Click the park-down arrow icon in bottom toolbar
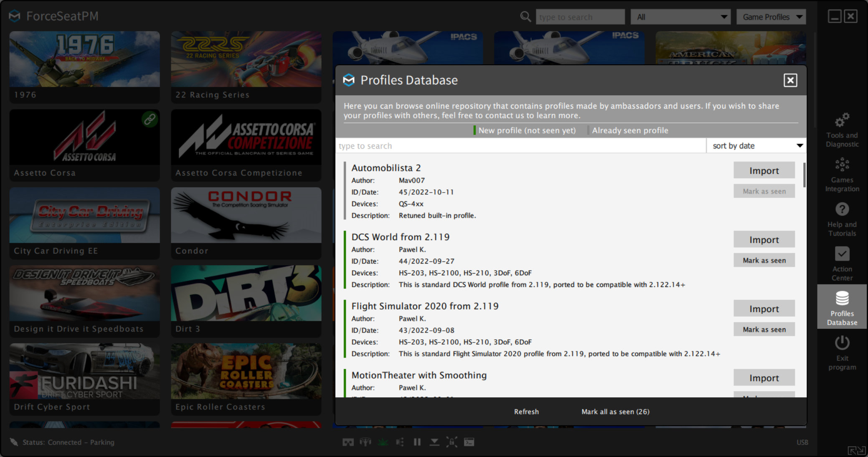 point(434,442)
